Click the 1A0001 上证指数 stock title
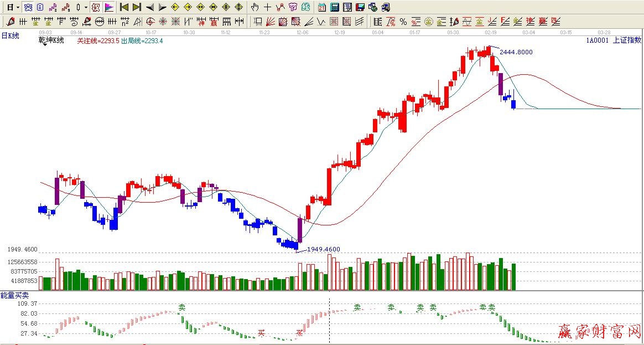Viewport: 644px width, 345px height. [x=614, y=40]
